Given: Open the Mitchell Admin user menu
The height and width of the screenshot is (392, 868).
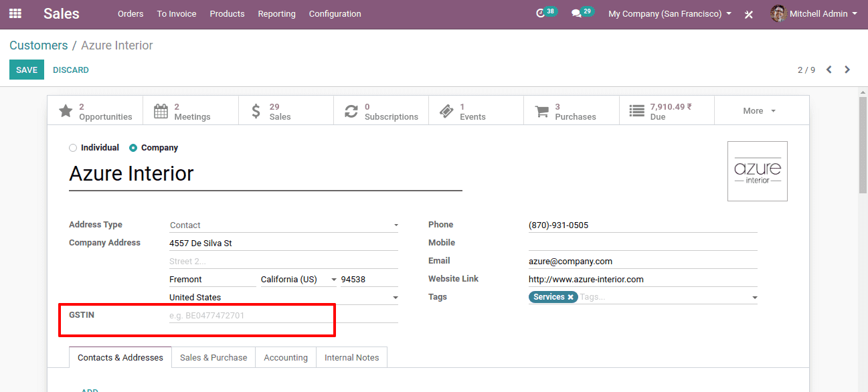Looking at the screenshot, I should click(x=814, y=13).
